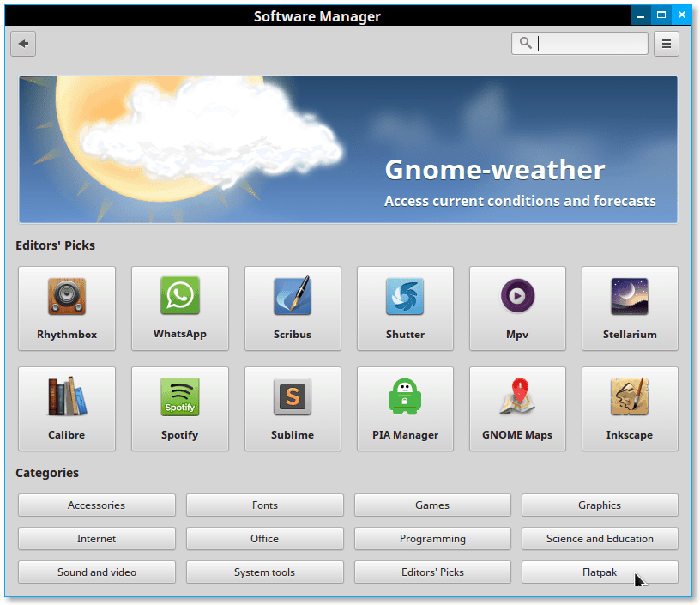Open the Editors' Picks category button
Viewport: 700px width, 605px height.
432,572
